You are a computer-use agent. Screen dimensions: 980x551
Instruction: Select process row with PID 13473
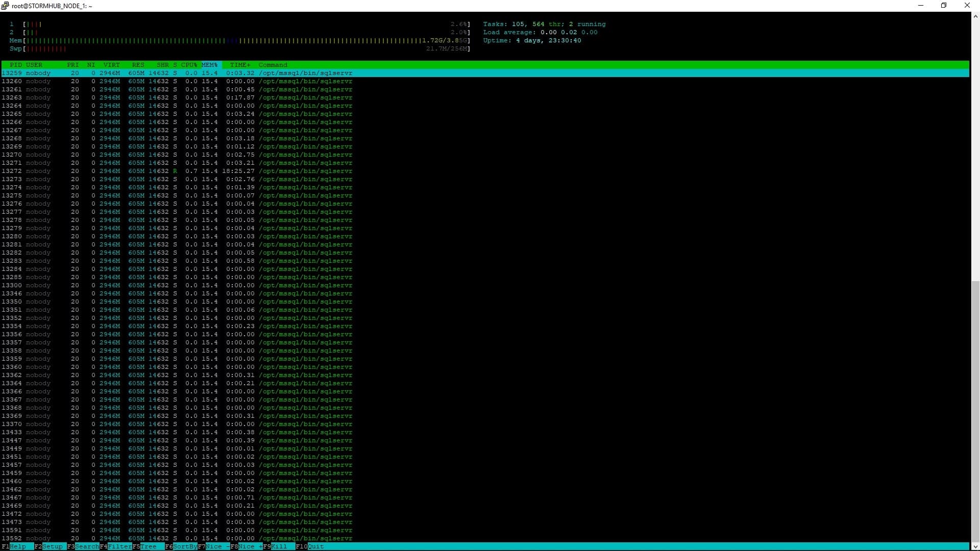[x=177, y=522]
